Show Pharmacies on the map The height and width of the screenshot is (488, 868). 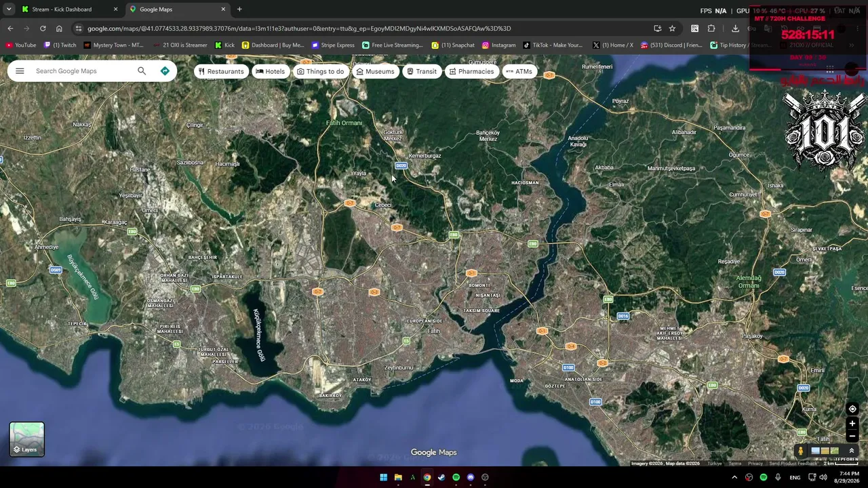pyautogui.click(x=471, y=71)
